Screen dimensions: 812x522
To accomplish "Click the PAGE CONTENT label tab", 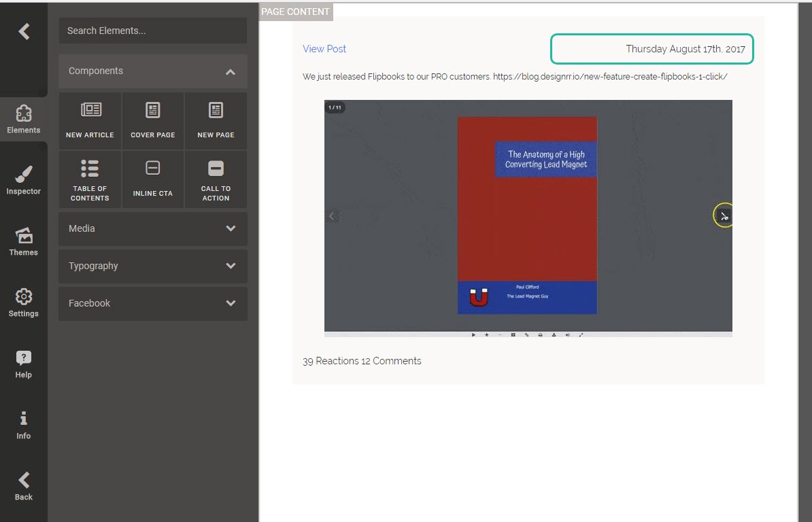I will point(295,12).
